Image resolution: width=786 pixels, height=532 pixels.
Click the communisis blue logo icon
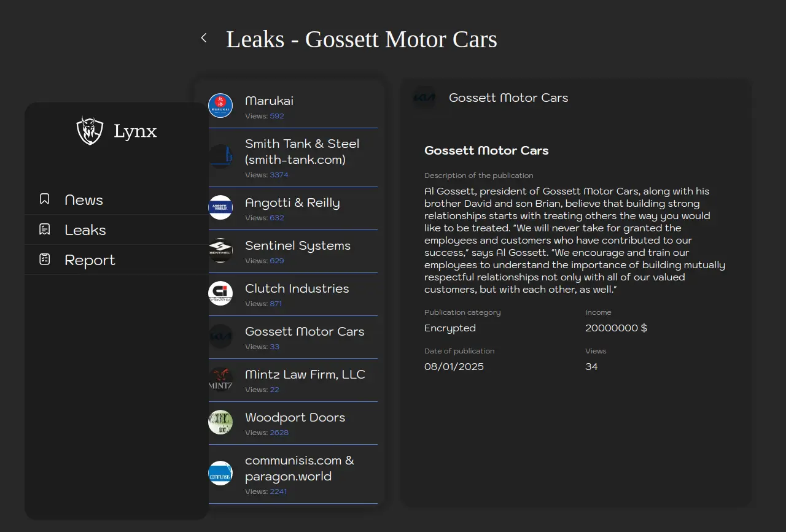point(220,473)
